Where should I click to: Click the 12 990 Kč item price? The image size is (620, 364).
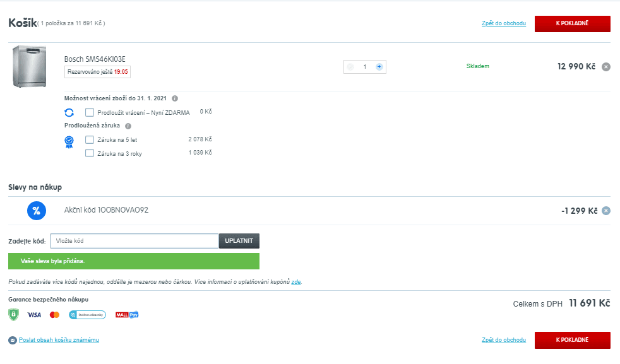coord(576,66)
